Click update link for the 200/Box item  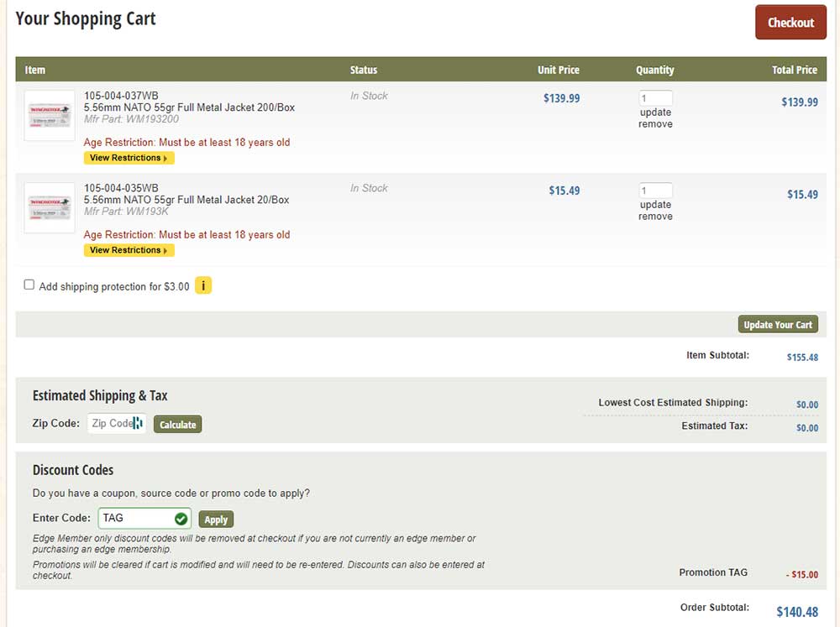(x=655, y=112)
